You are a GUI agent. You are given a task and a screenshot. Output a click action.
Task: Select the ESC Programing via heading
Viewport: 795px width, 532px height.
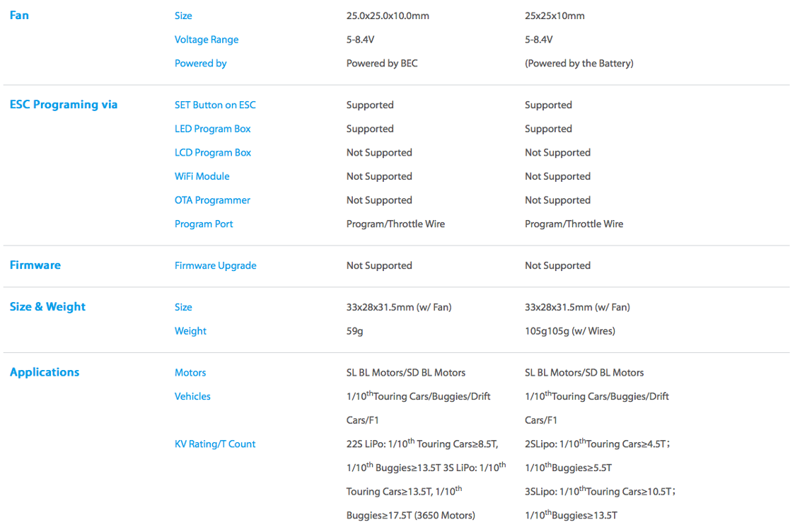tap(64, 105)
